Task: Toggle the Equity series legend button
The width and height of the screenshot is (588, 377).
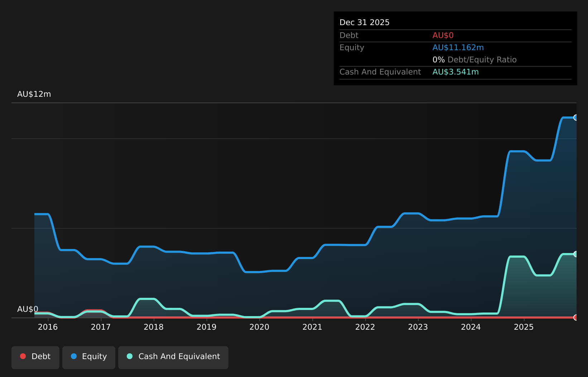Action: click(89, 357)
